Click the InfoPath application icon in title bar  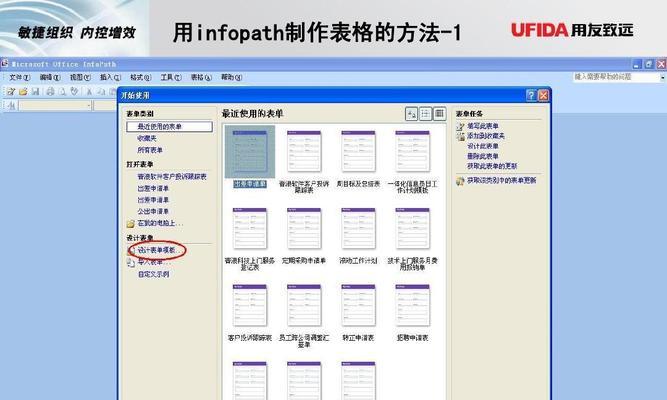coord(4,64)
